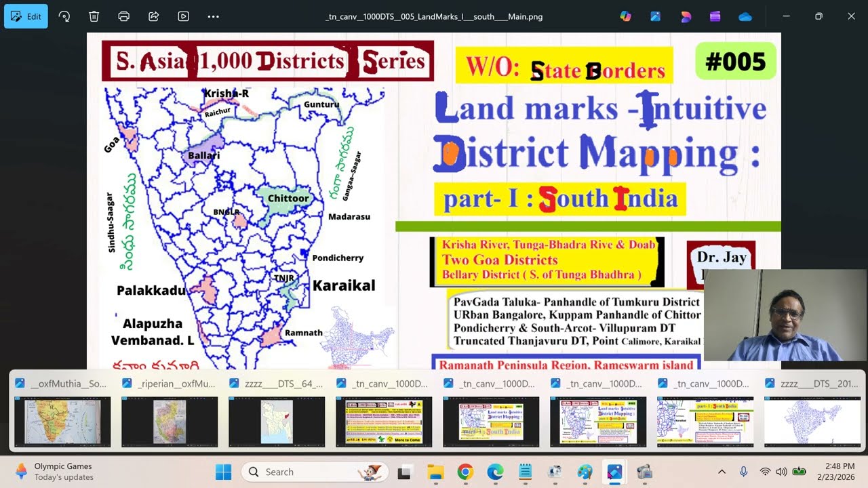Share the photo with the share icon
This screenshot has height=488, width=868.
(x=154, y=16)
